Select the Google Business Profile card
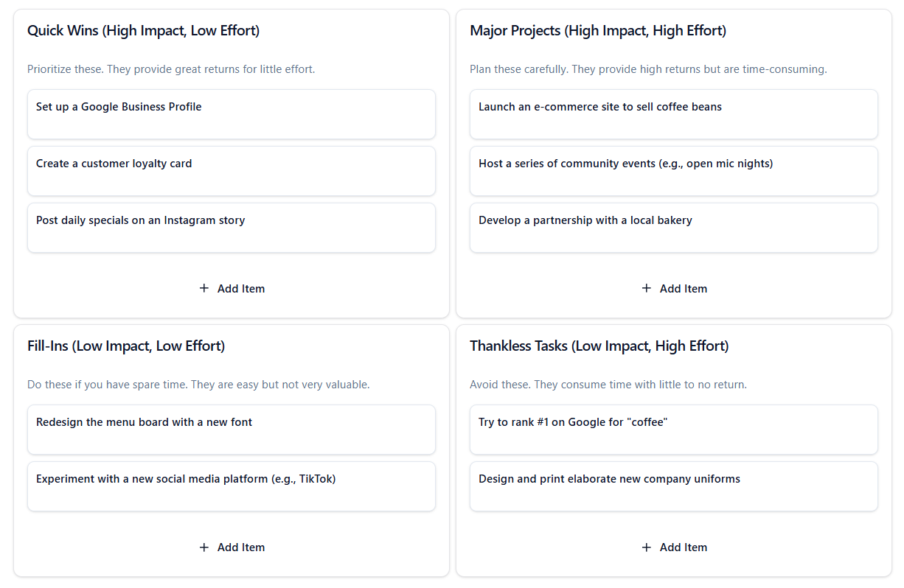The height and width of the screenshot is (588, 904). click(x=232, y=114)
